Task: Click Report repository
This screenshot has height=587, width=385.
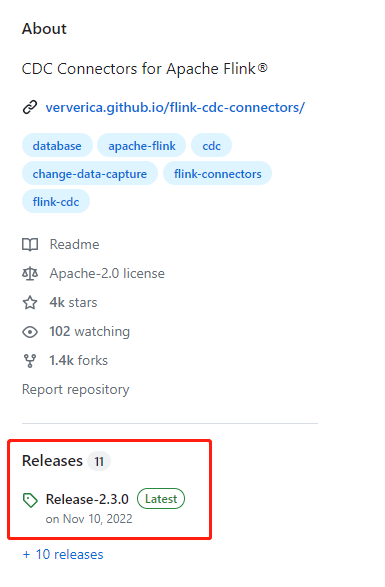Action: coord(76,390)
